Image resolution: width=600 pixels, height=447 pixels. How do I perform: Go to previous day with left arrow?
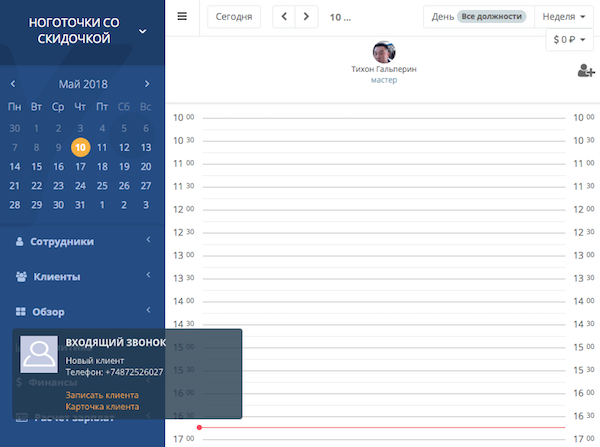click(x=285, y=17)
